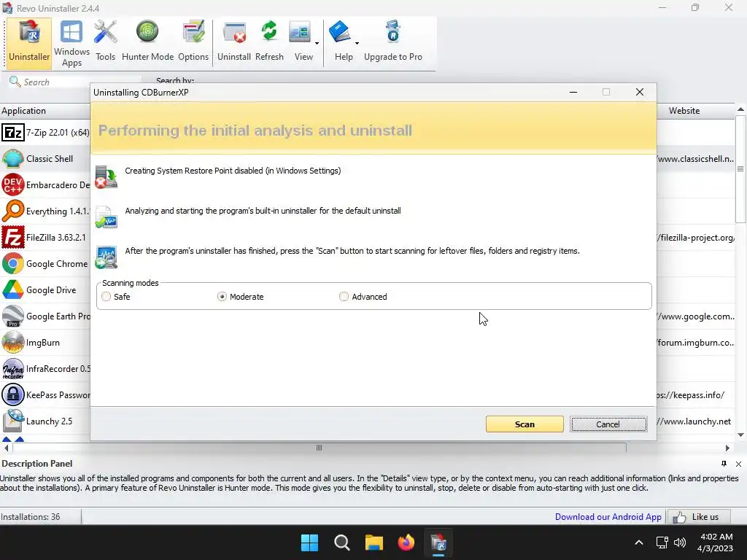
Task: Click the www.launchy.net website entry
Action: point(694,421)
